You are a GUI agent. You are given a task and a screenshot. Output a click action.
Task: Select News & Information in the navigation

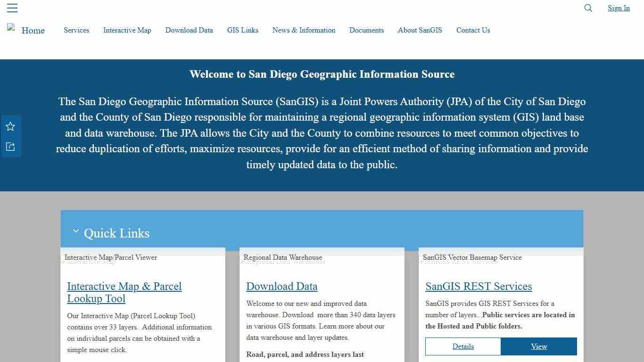(x=304, y=30)
